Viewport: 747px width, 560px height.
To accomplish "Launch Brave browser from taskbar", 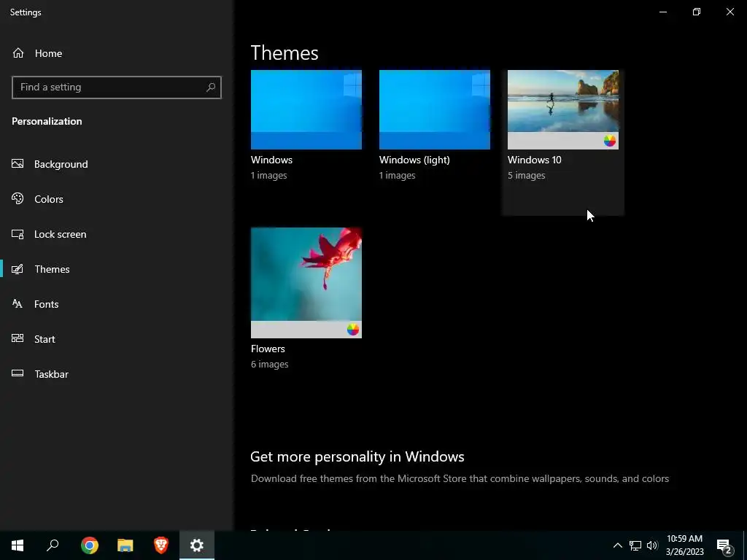I will tap(161, 545).
